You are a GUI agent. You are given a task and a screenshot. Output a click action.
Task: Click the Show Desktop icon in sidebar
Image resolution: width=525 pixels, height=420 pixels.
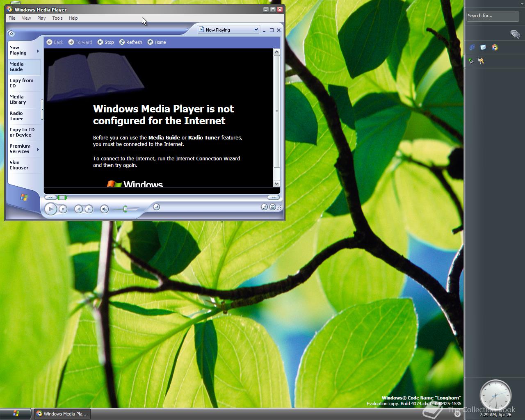[x=483, y=48]
